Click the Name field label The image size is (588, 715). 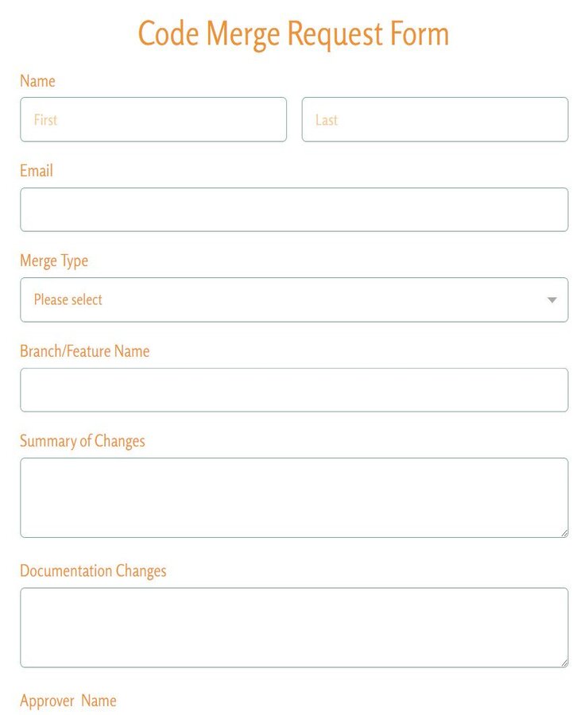coord(37,81)
